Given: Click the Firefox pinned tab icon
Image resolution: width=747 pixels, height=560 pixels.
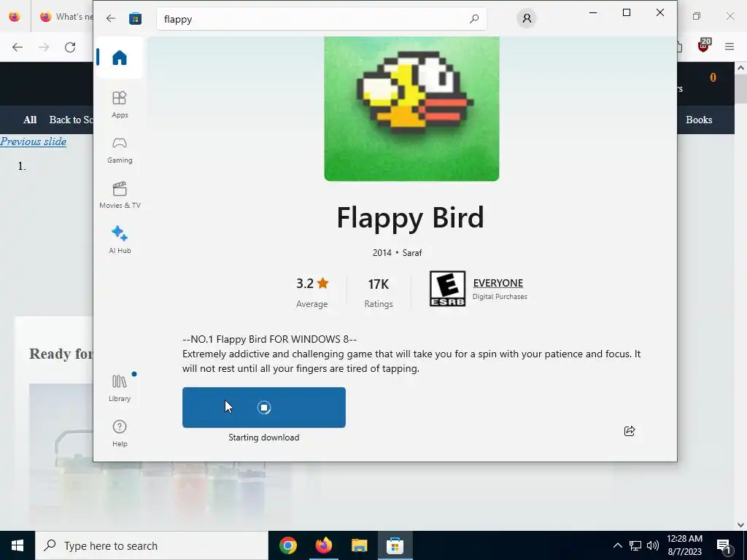Looking at the screenshot, I should 15,17.
